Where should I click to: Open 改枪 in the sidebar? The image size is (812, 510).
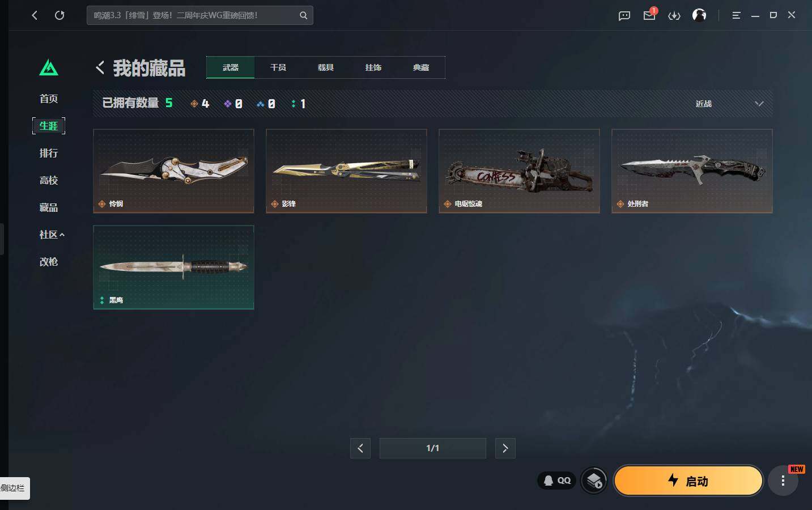(x=49, y=262)
